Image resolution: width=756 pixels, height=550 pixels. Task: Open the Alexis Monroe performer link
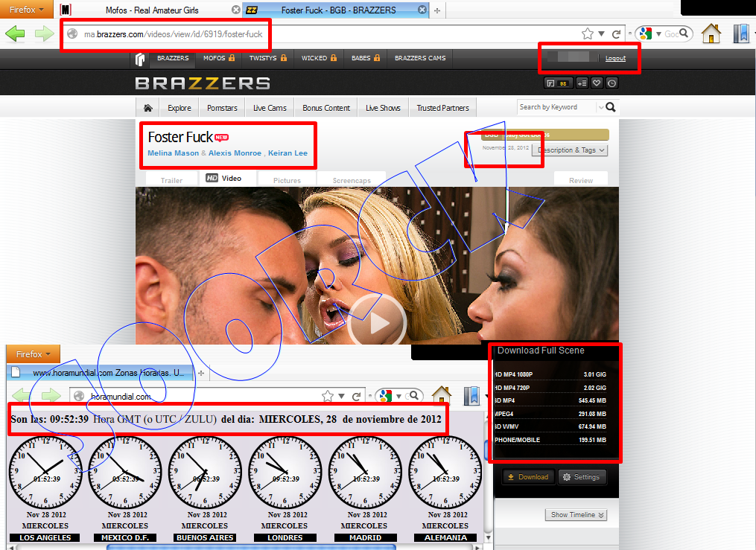235,153
